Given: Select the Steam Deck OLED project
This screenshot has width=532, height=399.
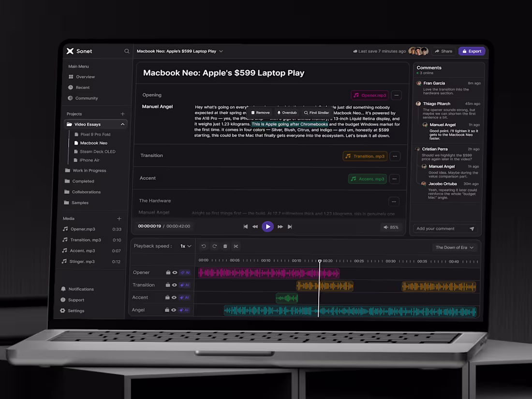Looking at the screenshot, I should [97, 151].
